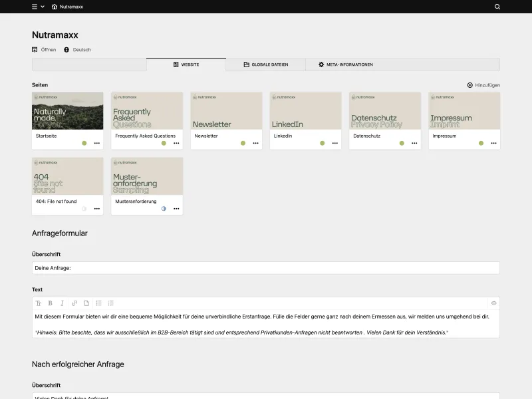Screen dimensions: 532x399
Task: Select the Bold formatting icon
Action: click(x=50, y=303)
